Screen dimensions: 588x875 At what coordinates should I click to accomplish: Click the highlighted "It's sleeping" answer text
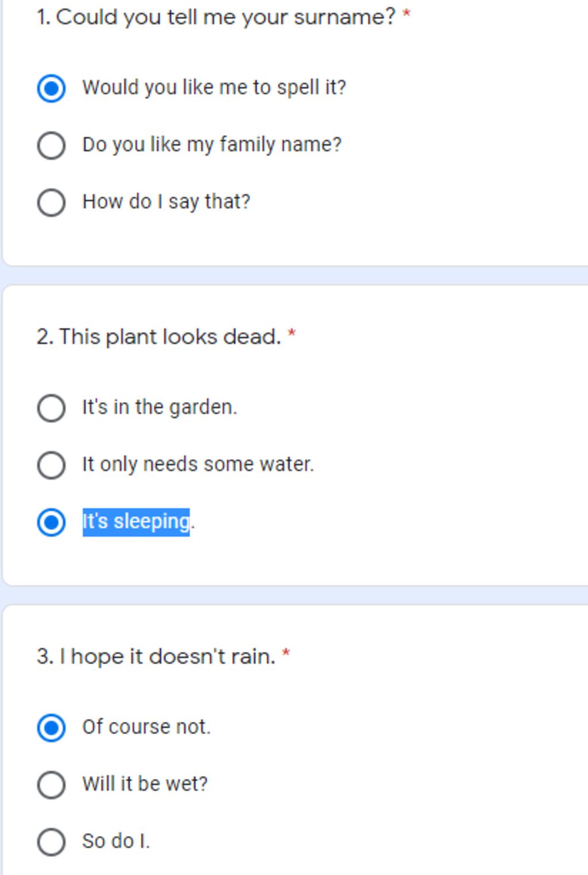[x=136, y=522]
